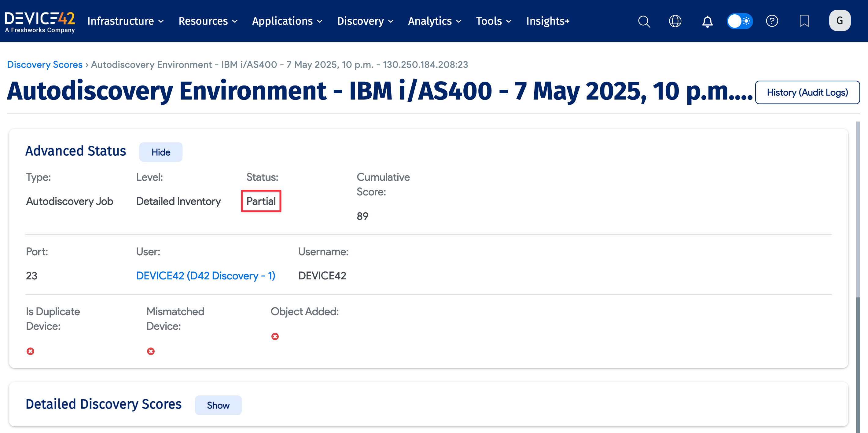The height and width of the screenshot is (433, 868).
Task: Expand the Infrastructure dropdown menu
Action: point(125,21)
